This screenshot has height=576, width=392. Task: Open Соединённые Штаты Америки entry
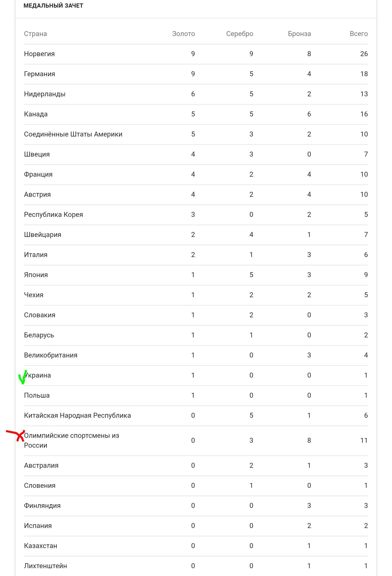(x=73, y=134)
